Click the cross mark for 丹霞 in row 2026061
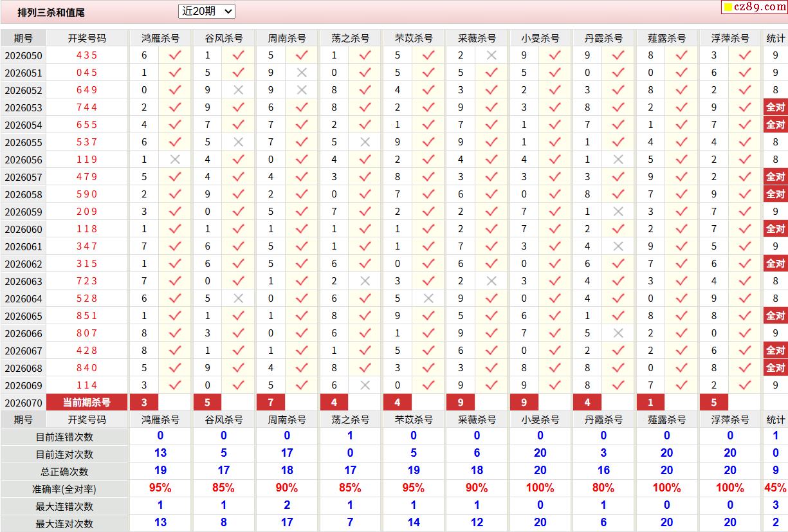 [x=619, y=246]
